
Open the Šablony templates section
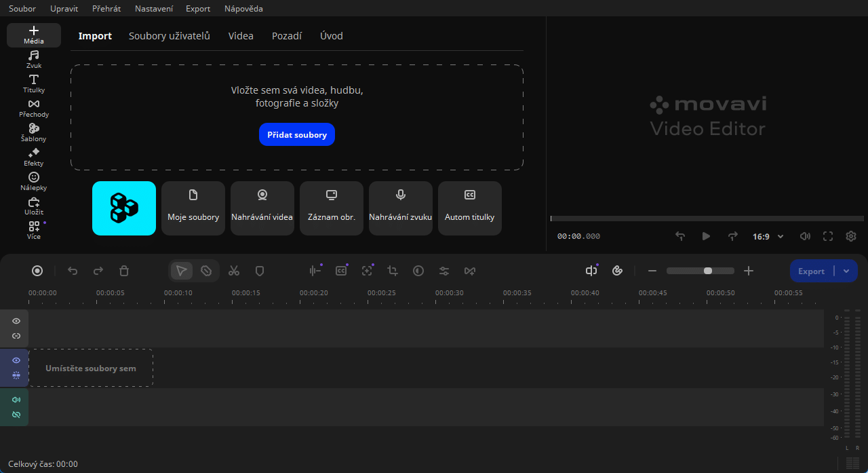pos(34,133)
